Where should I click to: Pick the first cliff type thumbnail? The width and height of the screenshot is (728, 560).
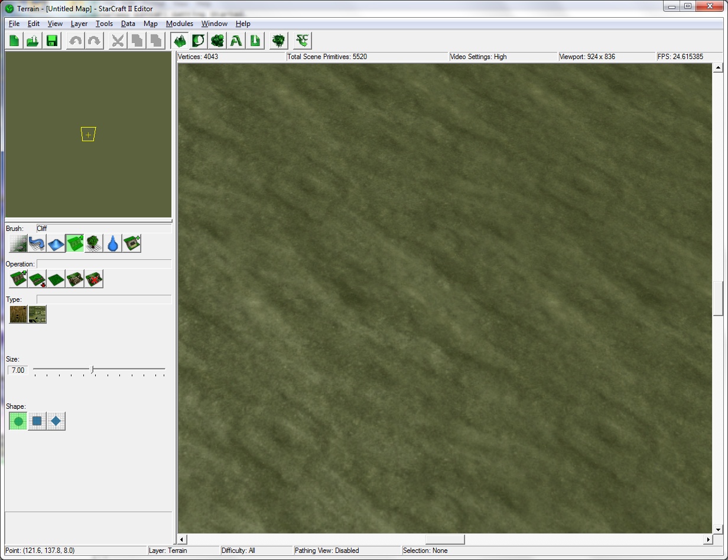pos(18,314)
